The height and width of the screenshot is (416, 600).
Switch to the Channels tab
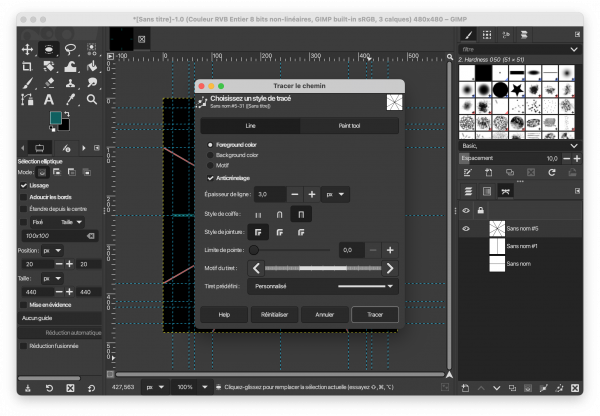coord(487,191)
